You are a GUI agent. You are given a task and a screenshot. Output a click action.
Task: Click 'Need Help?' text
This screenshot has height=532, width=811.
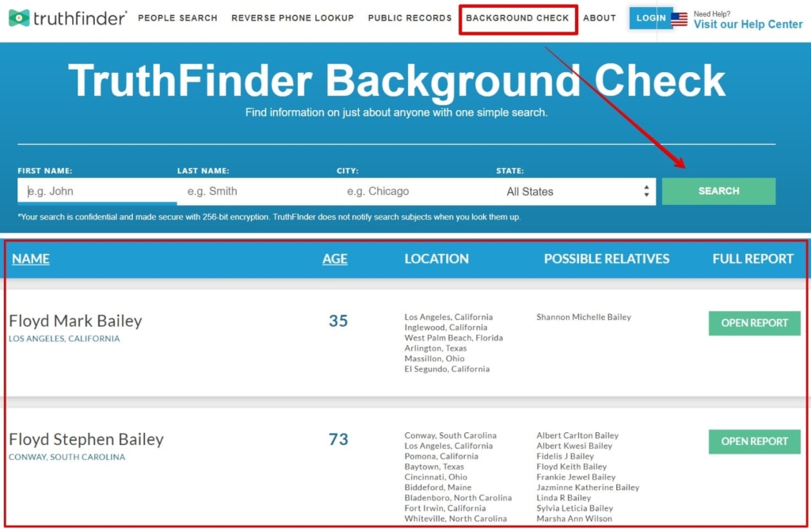[x=712, y=14]
